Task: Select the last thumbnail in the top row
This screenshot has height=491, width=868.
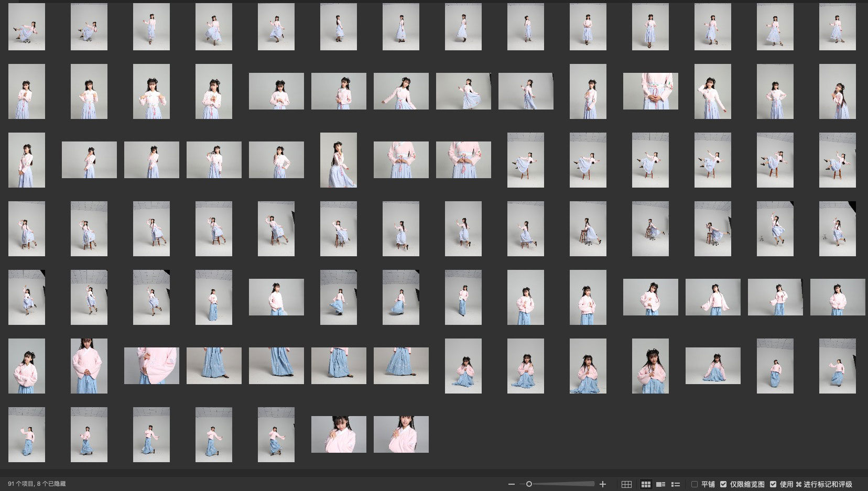Action: coord(837,27)
